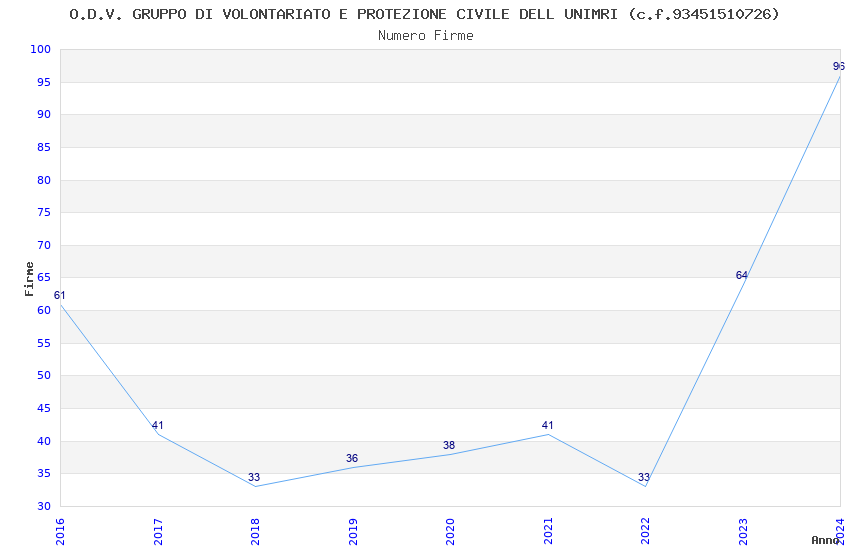Click the data point labeled 64
Screen dimensions: 850x550
click(x=743, y=284)
